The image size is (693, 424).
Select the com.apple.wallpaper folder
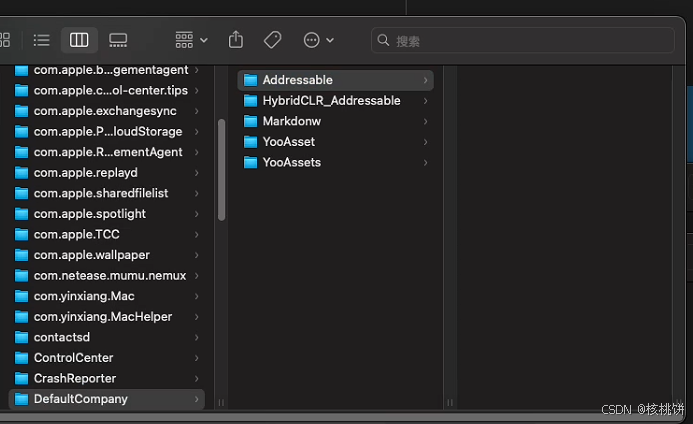(x=107, y=255)
